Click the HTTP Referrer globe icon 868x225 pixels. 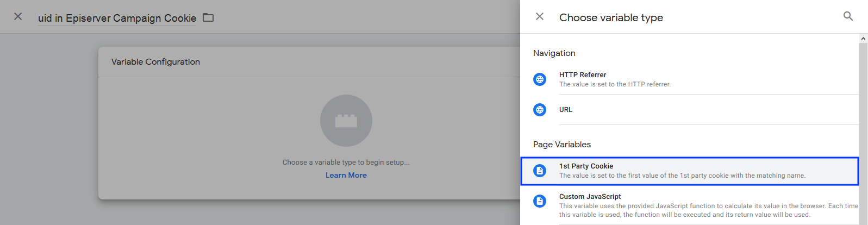pos(540,79)
